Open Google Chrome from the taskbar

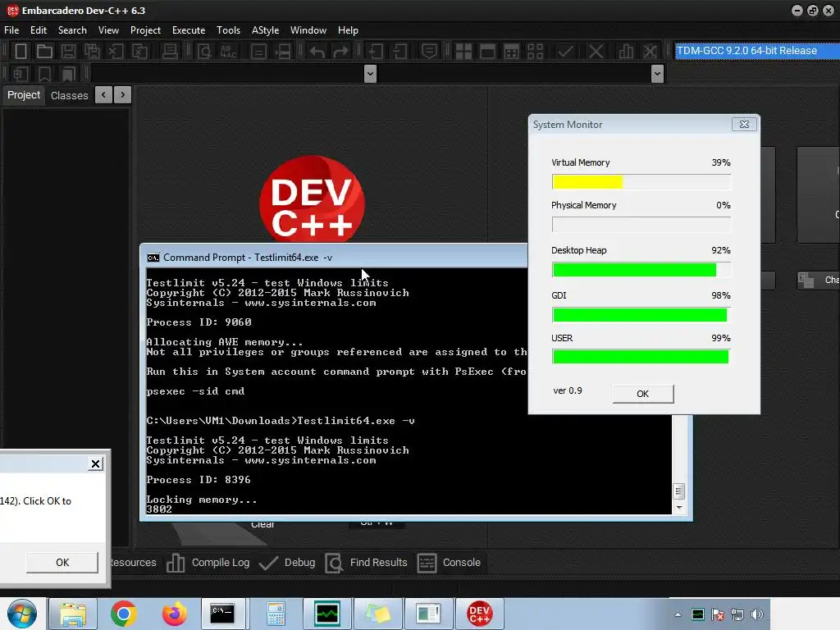click(124, 614)
